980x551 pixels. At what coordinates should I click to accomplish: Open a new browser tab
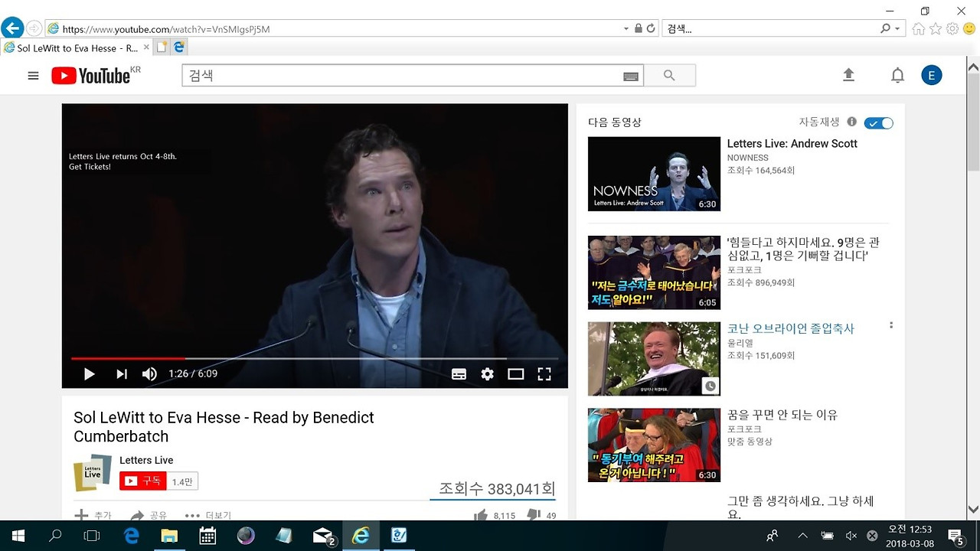point(162,47)
